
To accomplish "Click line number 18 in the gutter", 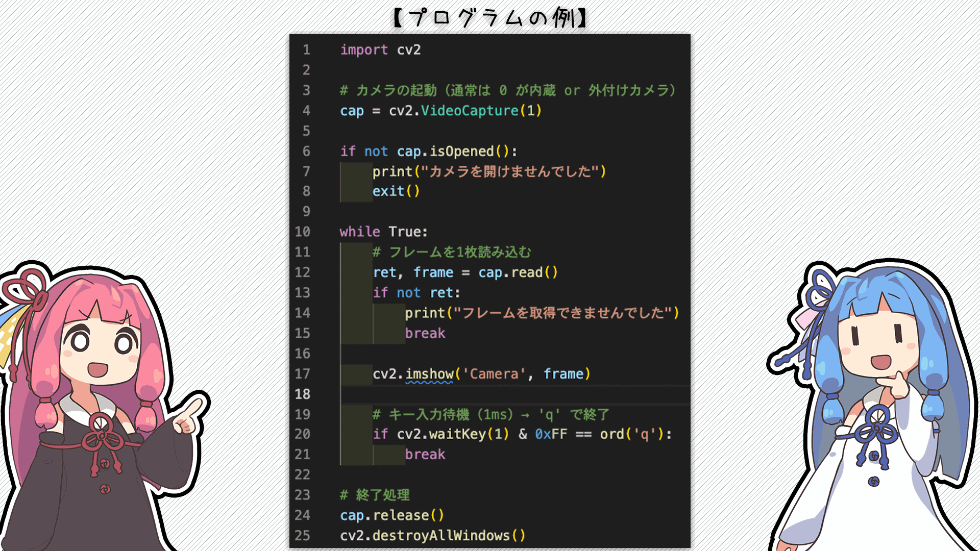I will (x=302, y=394).
